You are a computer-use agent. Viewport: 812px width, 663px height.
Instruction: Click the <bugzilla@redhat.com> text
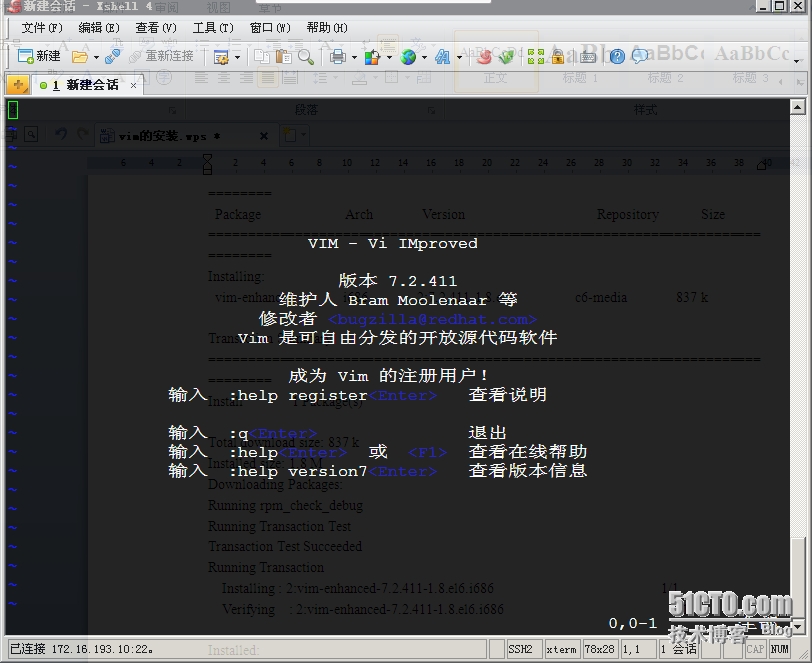pyautogui.click(x=432, y=319)
